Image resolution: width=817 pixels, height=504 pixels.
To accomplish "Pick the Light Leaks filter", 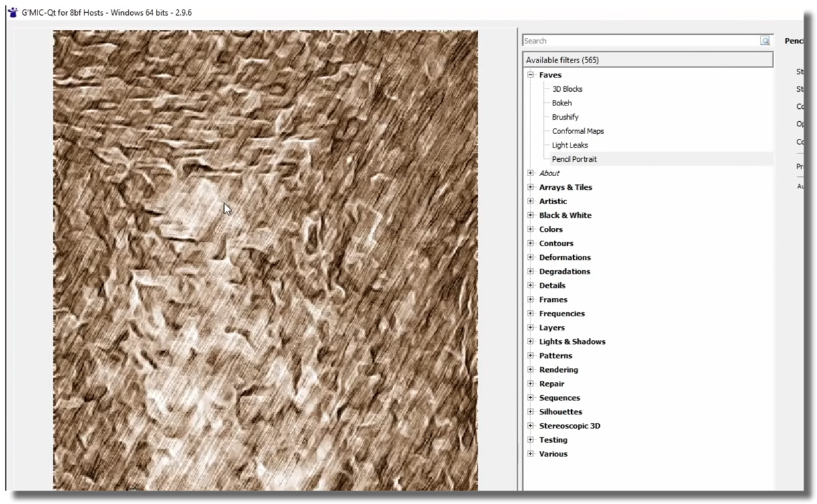I will click(x=570, y=145).
